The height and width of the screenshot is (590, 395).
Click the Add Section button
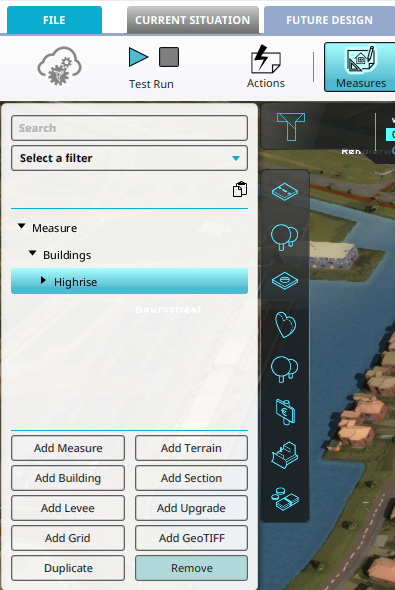191,478
